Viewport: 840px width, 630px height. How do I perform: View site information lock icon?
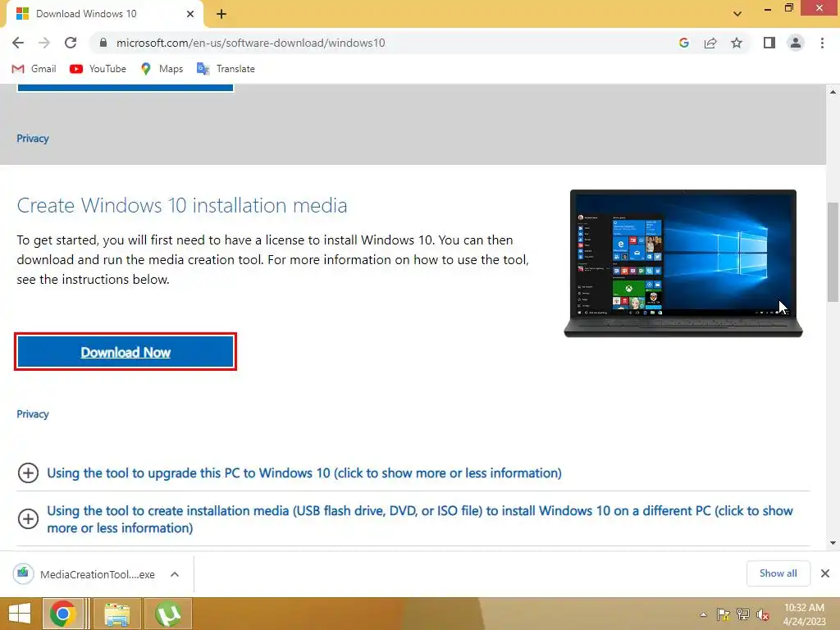104,43
